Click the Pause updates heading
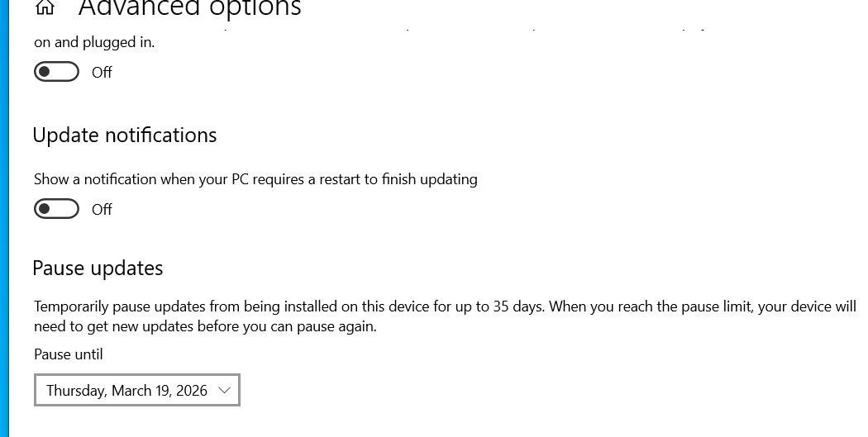Screen dimensions: 868x437 pos(98,268)
